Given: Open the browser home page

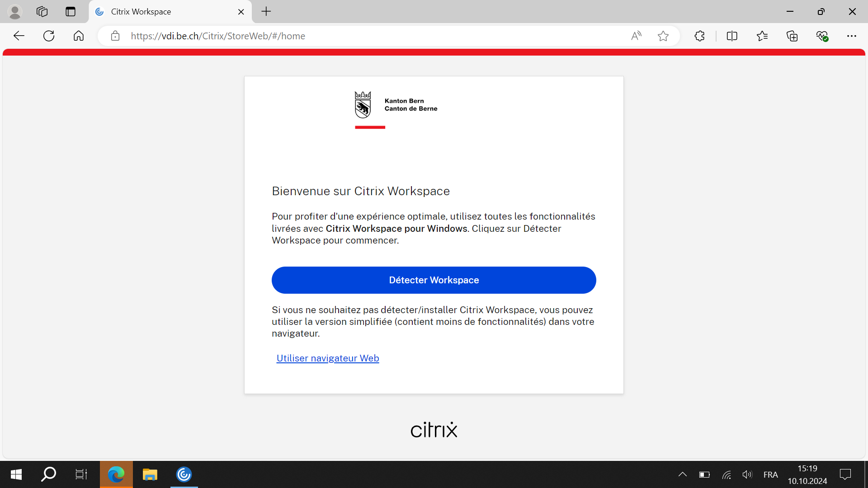Looking at the screenshot, I should tap(79, 36).
